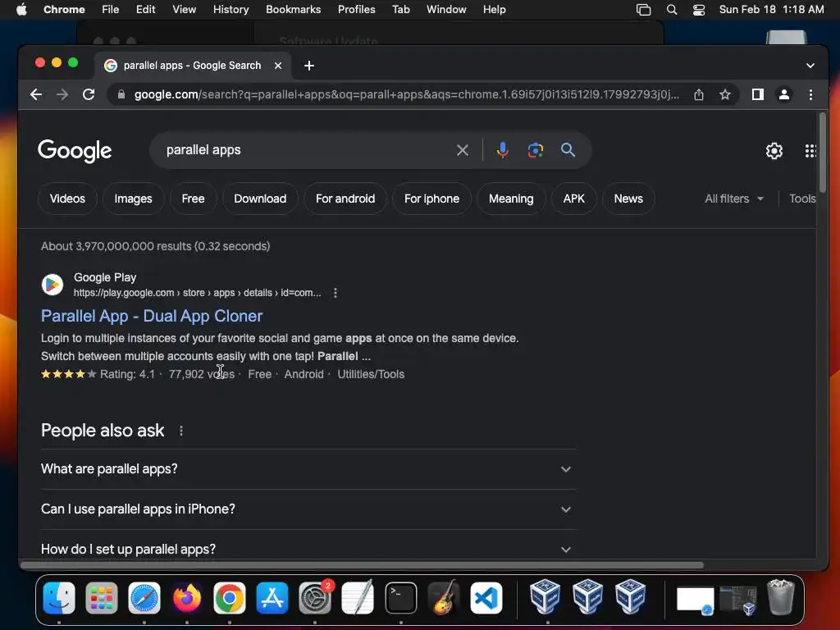Apply the For iphone filter chip
Image resolution: width=840 pixels, height=630 pixels.
click(431, 199)
